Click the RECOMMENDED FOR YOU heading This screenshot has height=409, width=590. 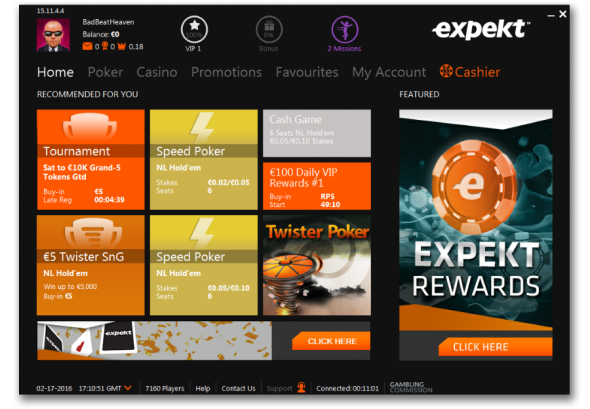tap(87, 94)
